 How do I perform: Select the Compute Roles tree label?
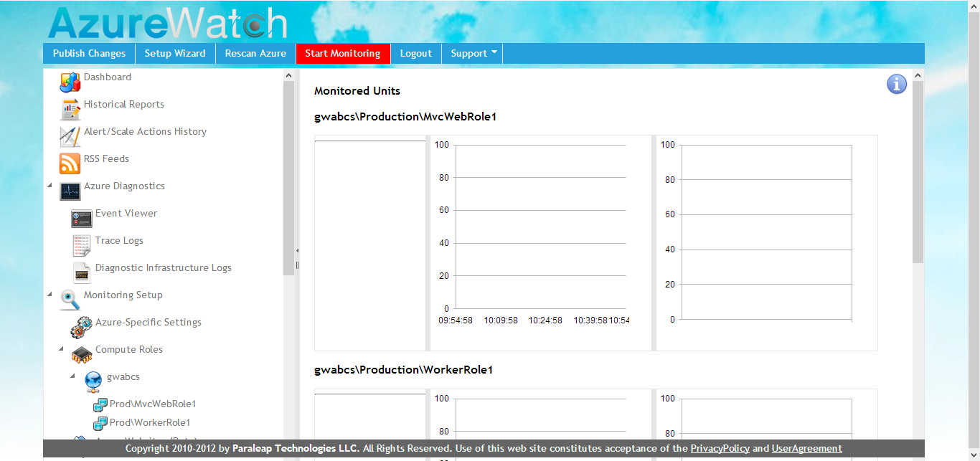(x=129, y=349)
